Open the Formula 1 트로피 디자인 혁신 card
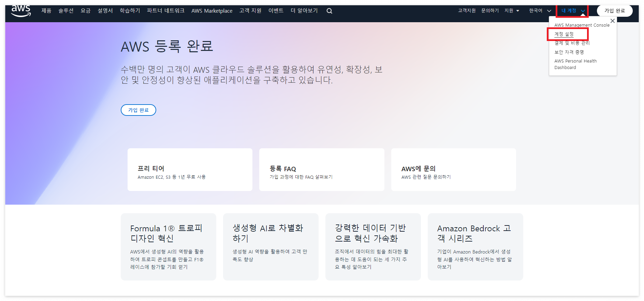Image resolution: width=644 pixels, height=301 pixels. (x=169, y=247)
